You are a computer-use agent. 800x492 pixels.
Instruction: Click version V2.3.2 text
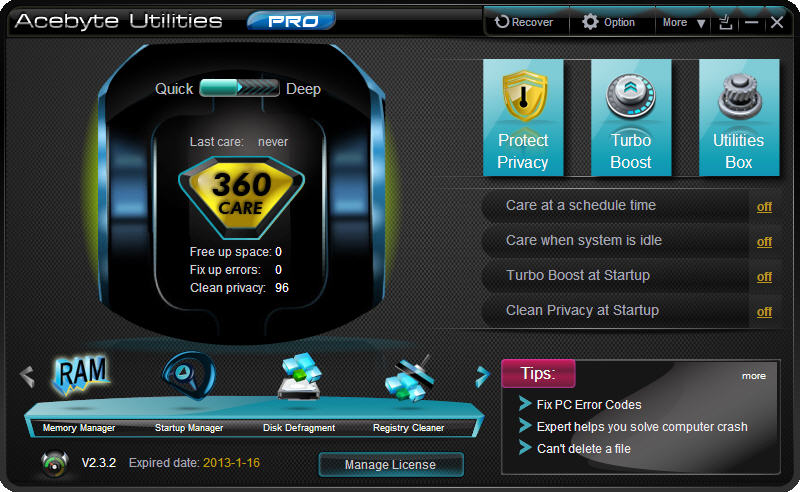tap(99, 463)
